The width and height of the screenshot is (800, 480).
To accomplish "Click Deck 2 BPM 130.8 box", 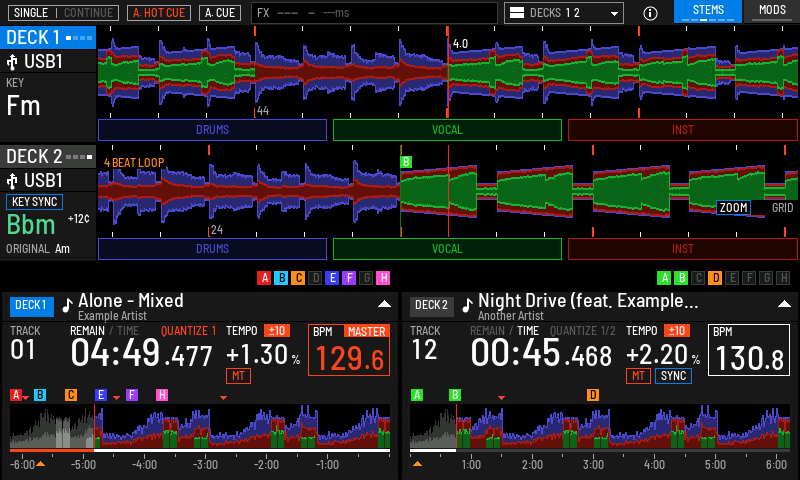I will [749, 350].
